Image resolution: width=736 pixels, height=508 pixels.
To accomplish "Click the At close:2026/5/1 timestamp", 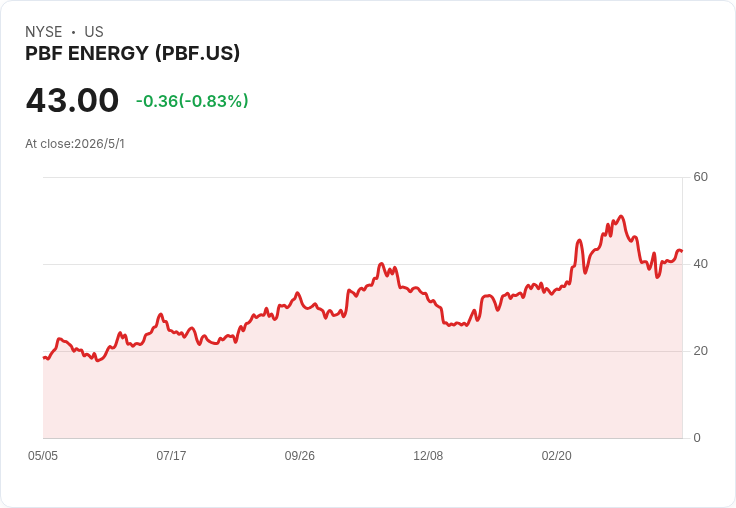I will (75, 144).
